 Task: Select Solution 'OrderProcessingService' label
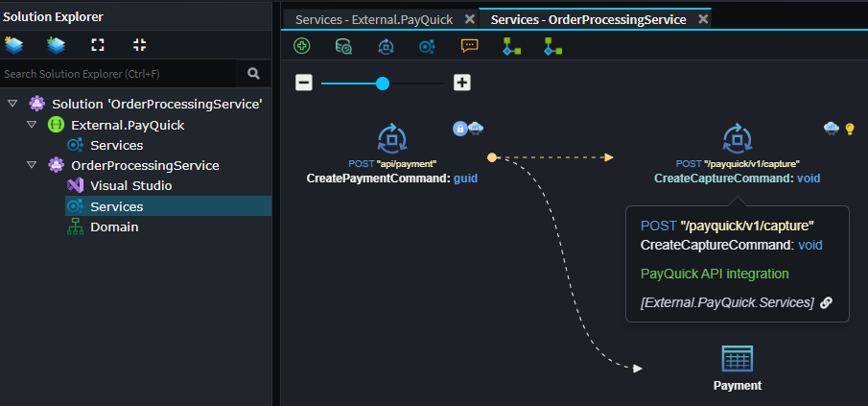[157, 104]
